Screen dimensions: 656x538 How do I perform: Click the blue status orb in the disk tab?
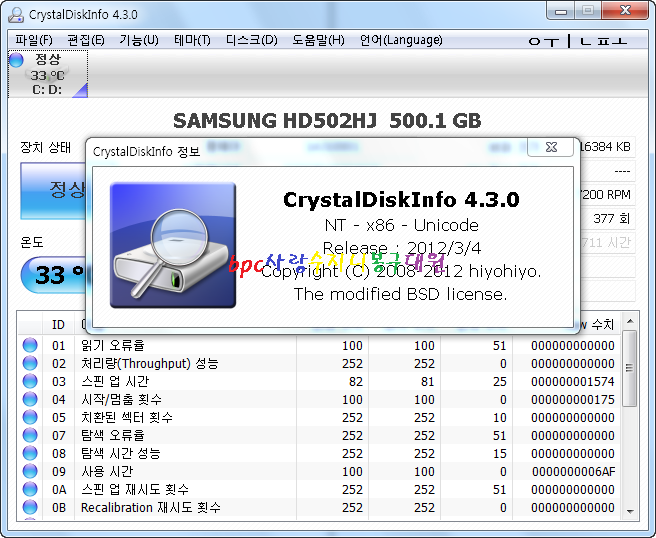pyautogui.click(x=17, y=60)
